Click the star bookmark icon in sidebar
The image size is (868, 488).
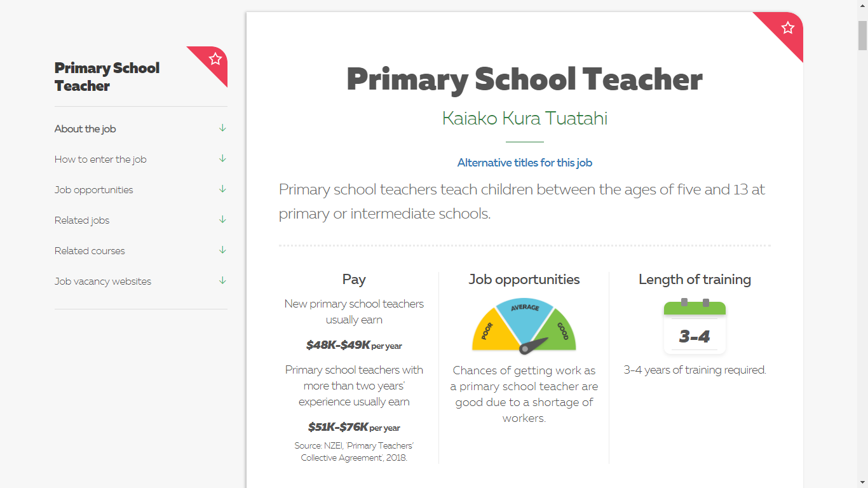coord(215,59)
